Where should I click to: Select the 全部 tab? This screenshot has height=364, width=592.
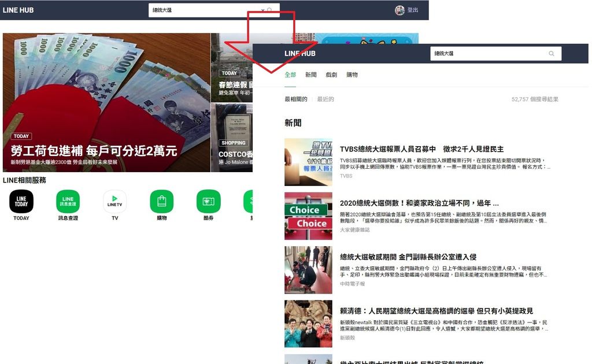(x=290, y=75)
